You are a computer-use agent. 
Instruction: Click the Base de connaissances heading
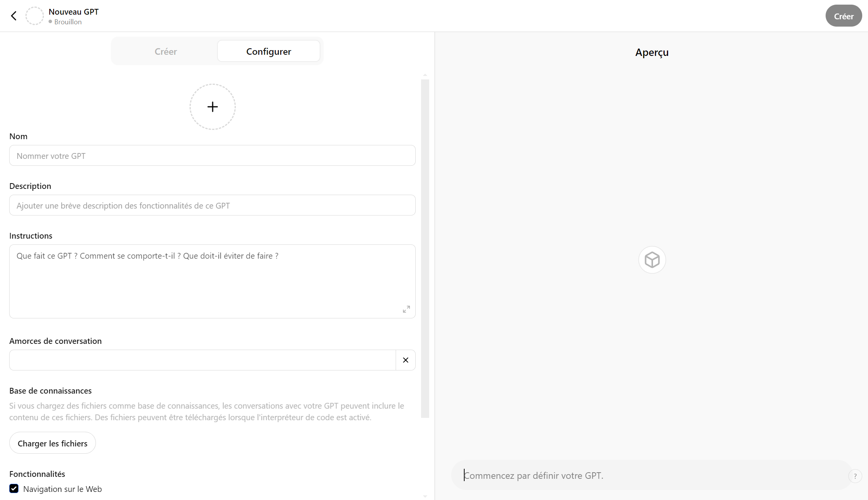(x=50, y=391)
